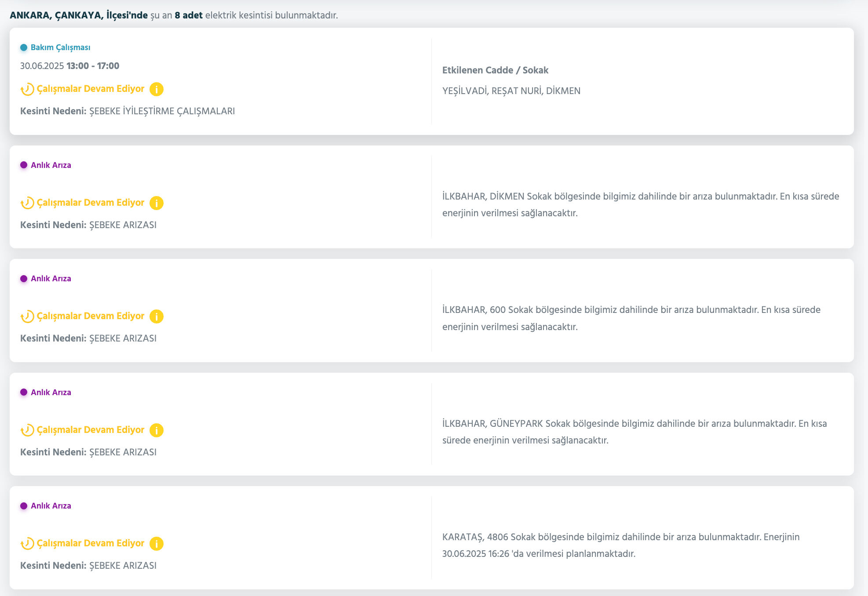Click YEŞİLVADİ, REŞAT NURİ, DİKMEN street list
This screenshot has height=596, width=868.
(x=511, y=91)
